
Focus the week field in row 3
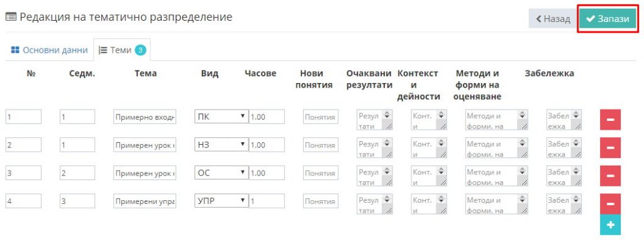77,173
